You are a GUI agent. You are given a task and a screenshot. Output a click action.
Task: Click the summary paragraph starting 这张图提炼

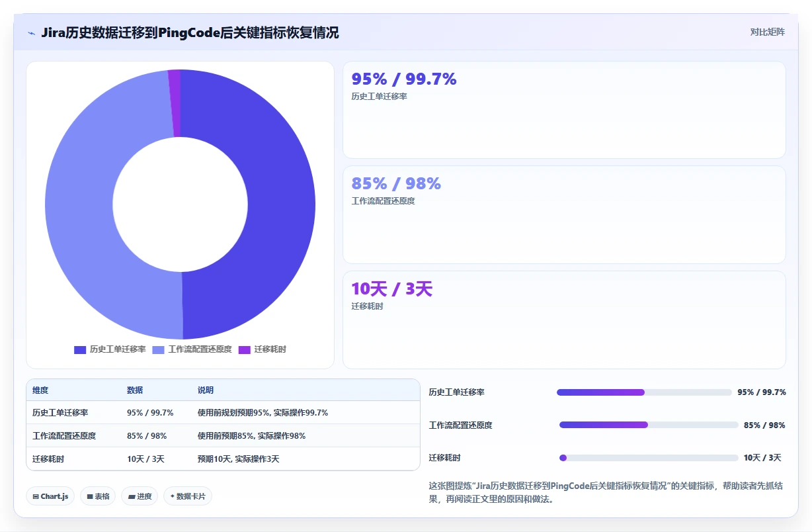coord(606,492)
